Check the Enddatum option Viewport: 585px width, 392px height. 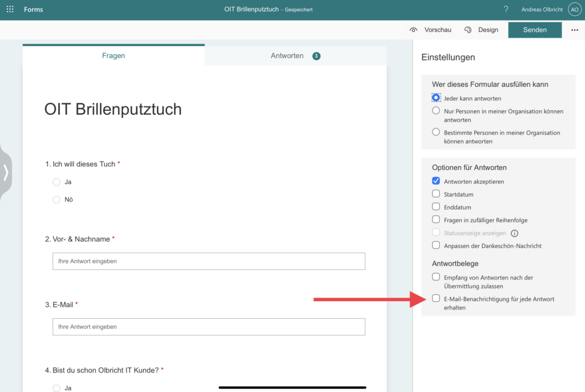(x=436, y=206)
